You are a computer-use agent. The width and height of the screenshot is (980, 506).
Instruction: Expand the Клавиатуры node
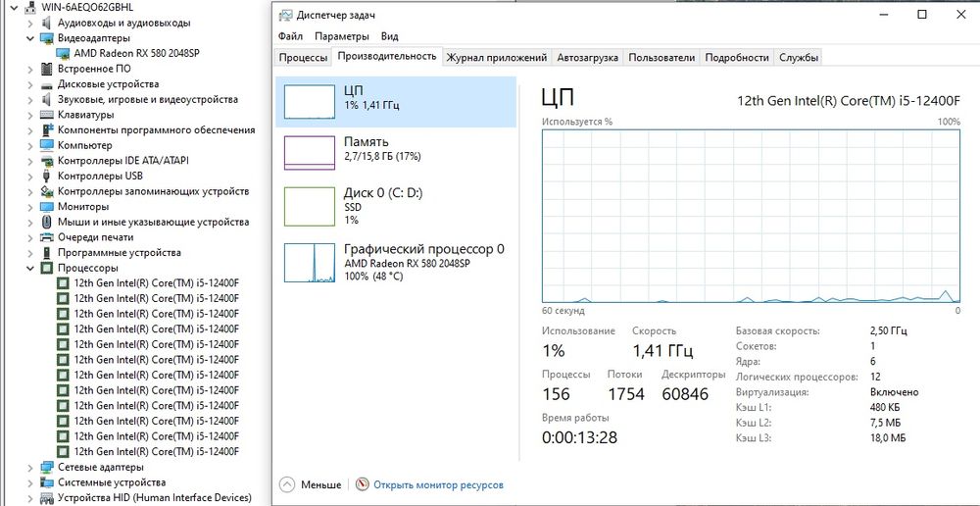30,115
